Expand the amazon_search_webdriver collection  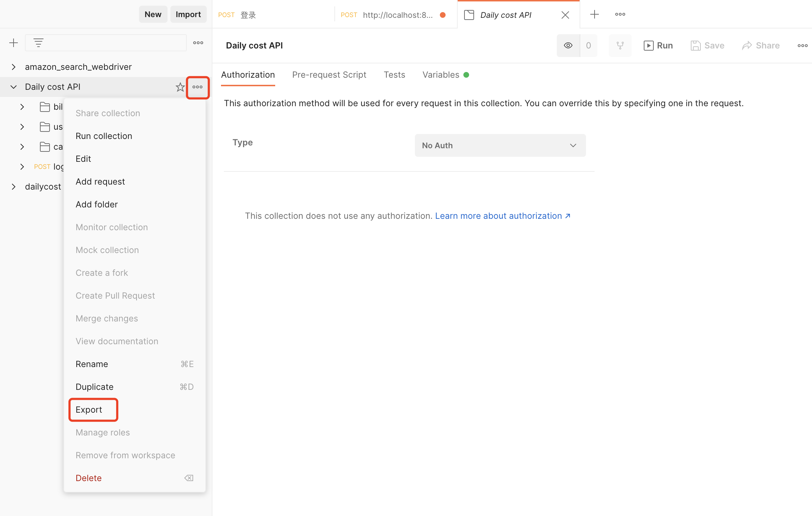coord(14,67)
